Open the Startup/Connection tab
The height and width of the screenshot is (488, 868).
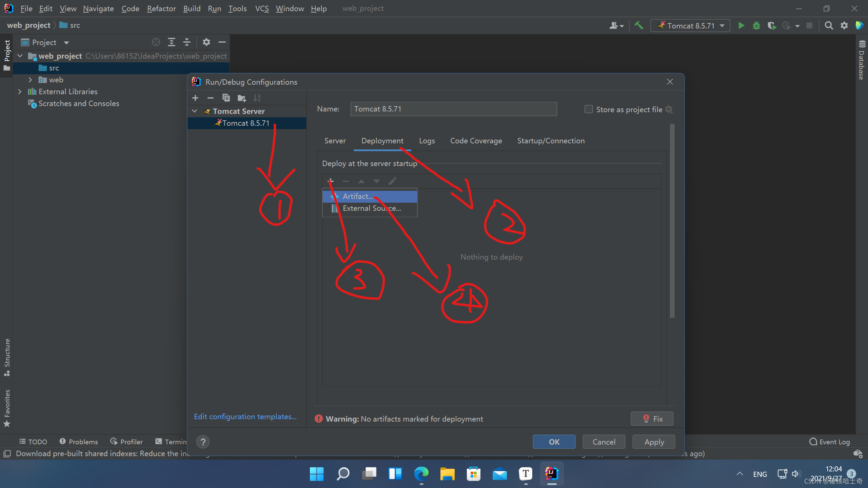(x=551, y=141)
